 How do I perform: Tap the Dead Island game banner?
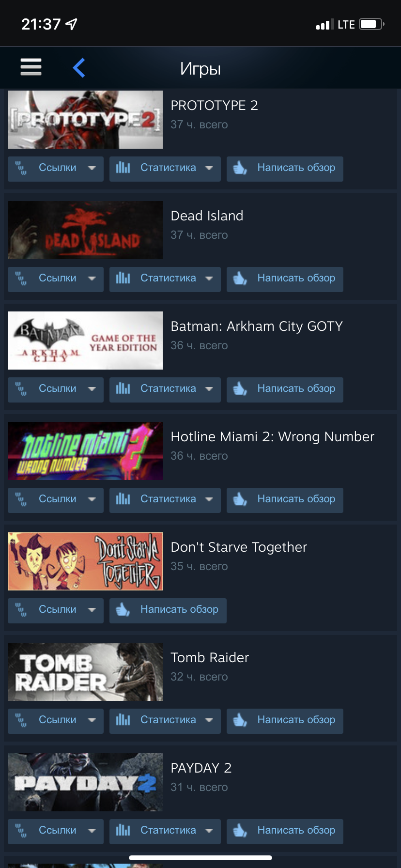click(x=85, y=230)
